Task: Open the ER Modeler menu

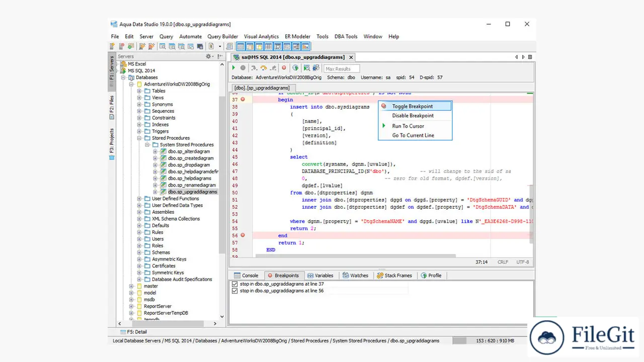Action: (297, 36)
